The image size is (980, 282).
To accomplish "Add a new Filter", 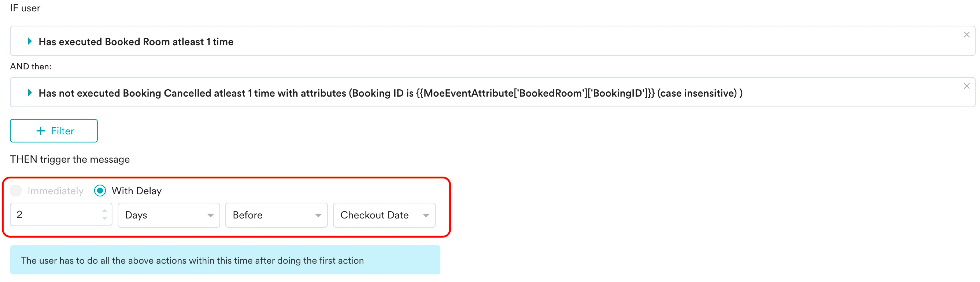I will [x=54, y=131].
